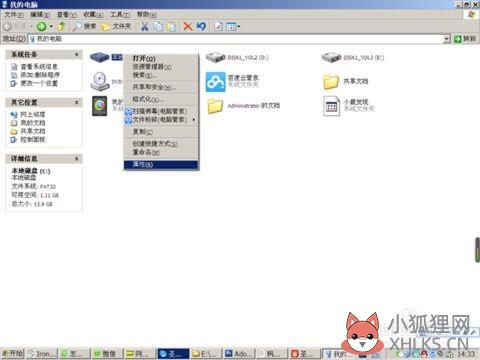The width and height of the screenshot is (480, 360).
Task: Select the 共享文档 folder icon
Action: [331, 82]
